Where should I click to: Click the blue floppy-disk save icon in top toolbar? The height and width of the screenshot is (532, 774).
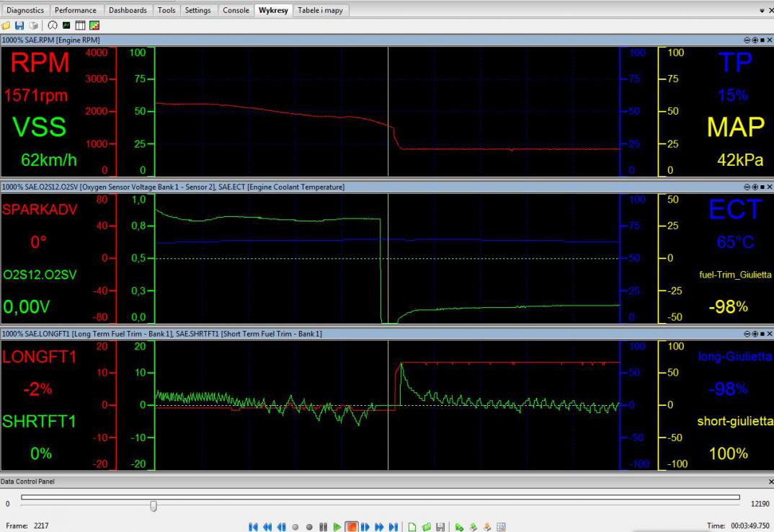pos(19,26)
